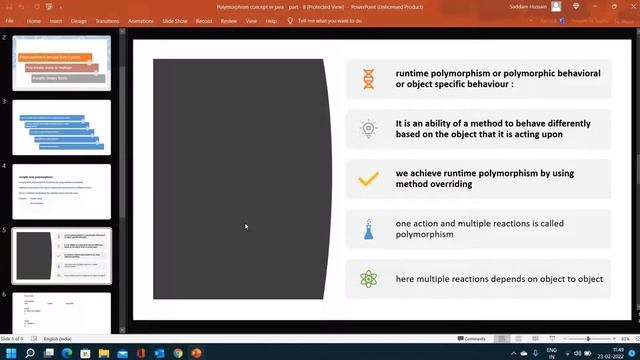Open Microsoft Edge from the taskbar

[67, 353]
